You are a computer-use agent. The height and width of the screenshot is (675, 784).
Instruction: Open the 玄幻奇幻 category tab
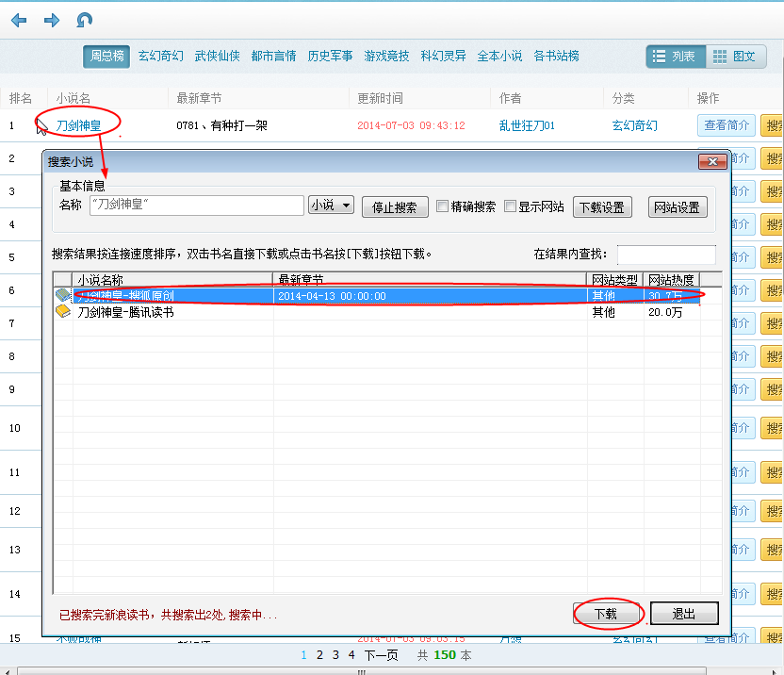point(161,56)
